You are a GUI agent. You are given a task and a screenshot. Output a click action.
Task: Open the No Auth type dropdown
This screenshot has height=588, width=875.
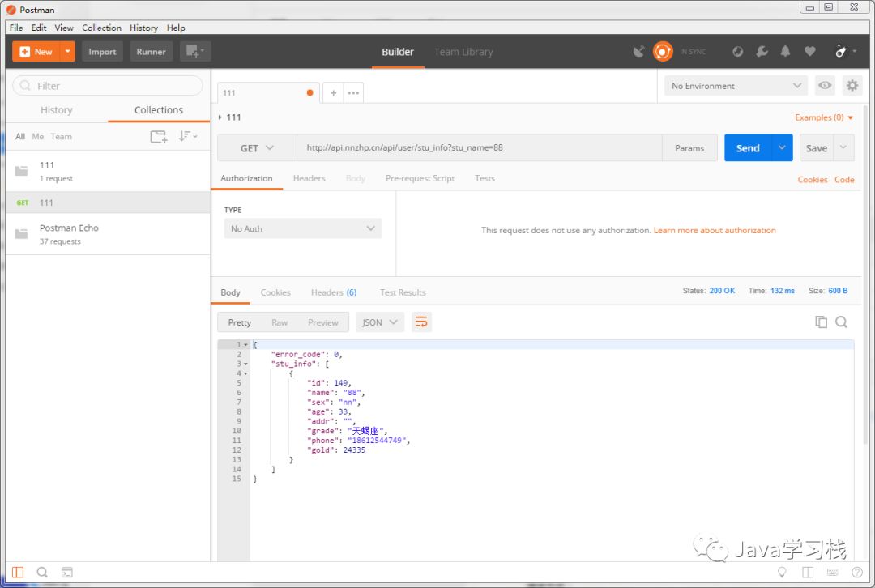(303, 228)
